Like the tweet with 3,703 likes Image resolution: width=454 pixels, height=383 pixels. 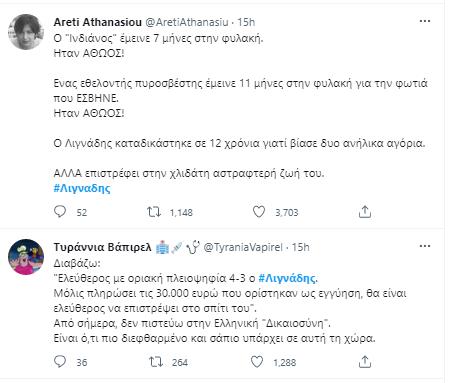pyautogui.click(x=259, y=212)
